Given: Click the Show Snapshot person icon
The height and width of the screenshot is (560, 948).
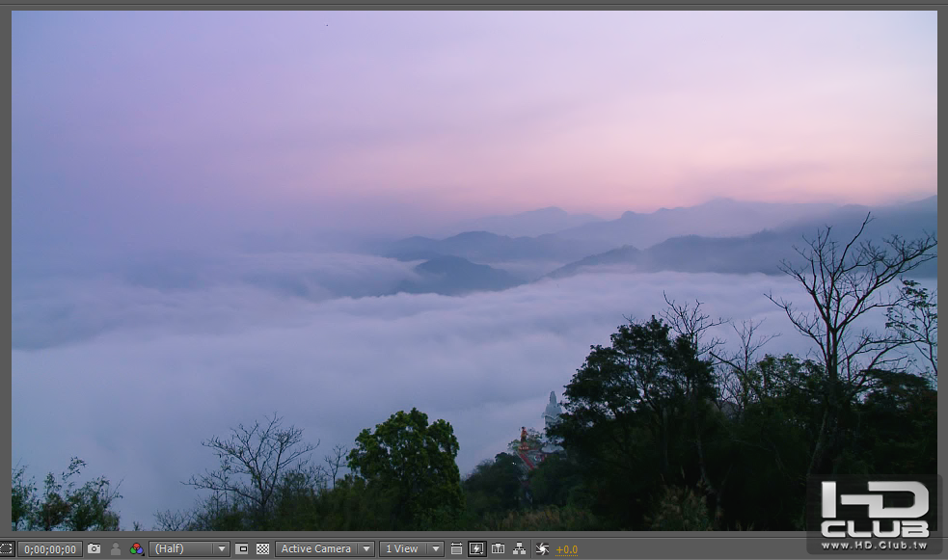Looking at the screenshot, I should [x=116, y=548].
